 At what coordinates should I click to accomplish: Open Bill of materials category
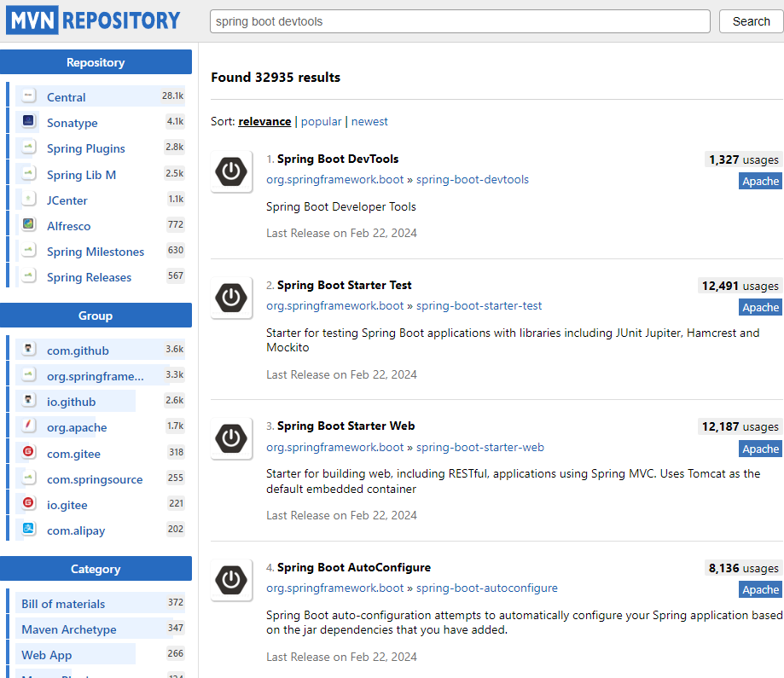63,604
